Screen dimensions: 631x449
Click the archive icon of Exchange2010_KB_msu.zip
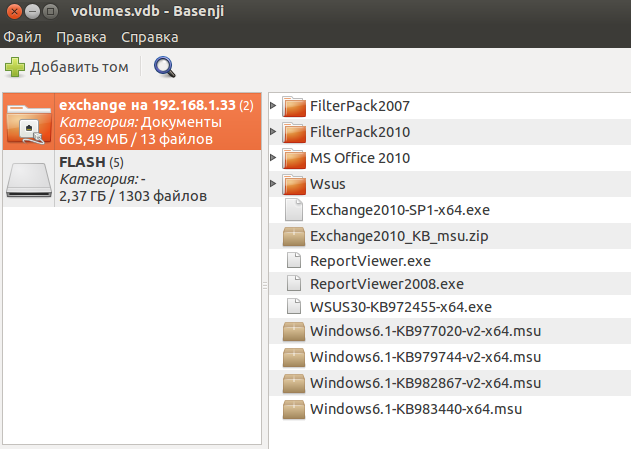coord(294,236)
